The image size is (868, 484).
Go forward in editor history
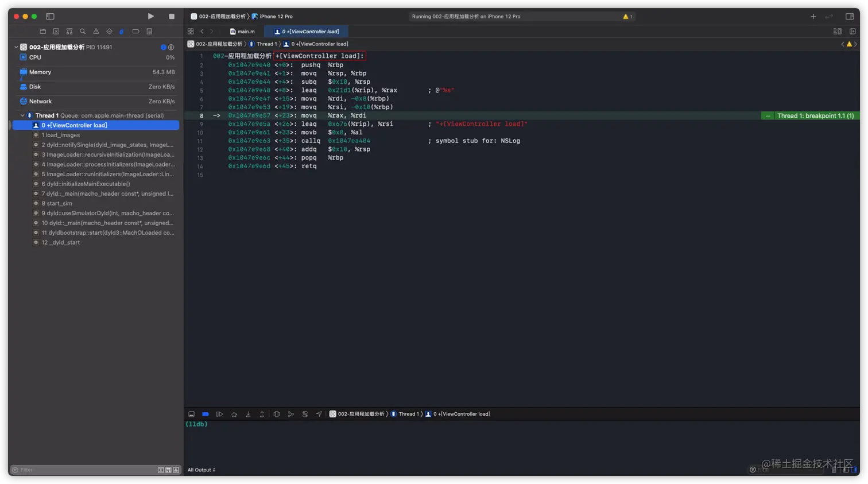point(212,32)
